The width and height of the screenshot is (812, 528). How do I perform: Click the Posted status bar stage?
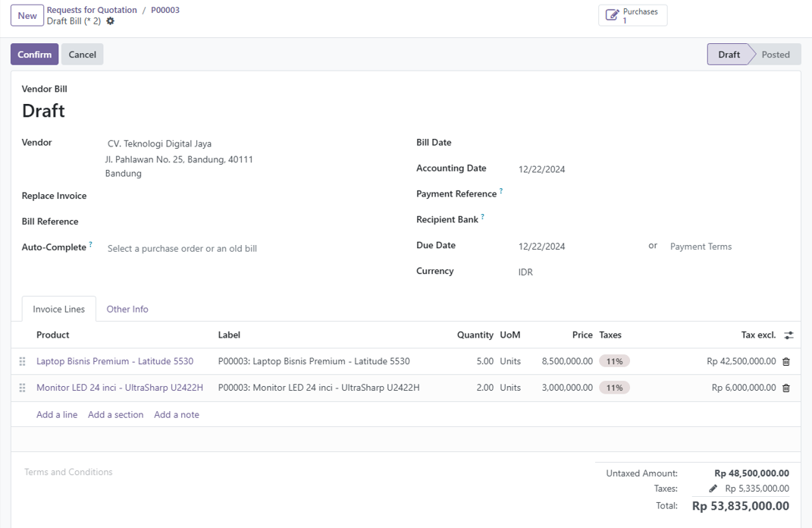tap(775, 55)
